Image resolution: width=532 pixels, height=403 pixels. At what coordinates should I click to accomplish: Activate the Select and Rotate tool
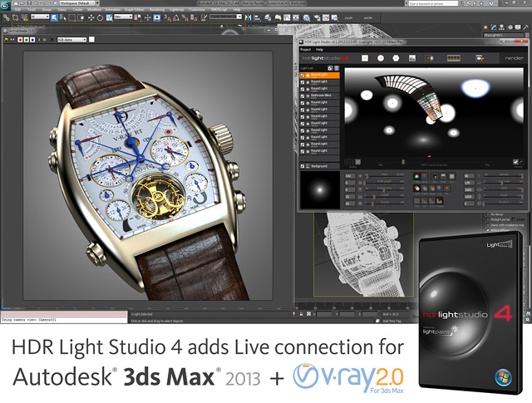pos(100,17)
